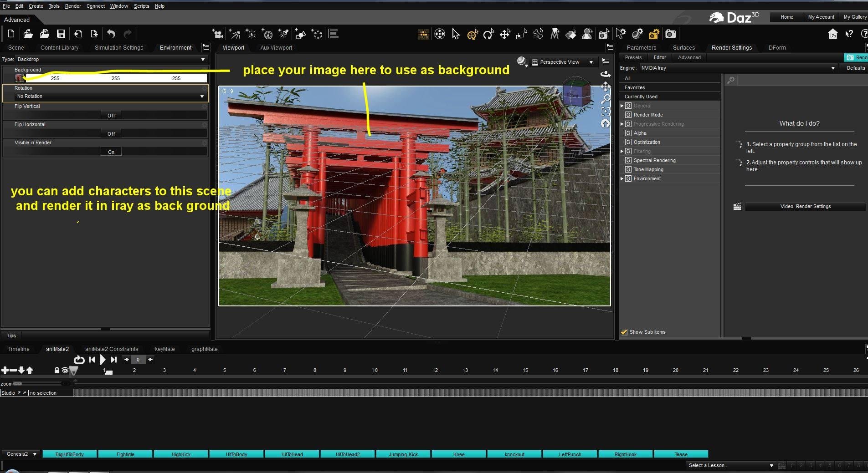
Task: Select the Rotate tool
Action: coord(488,34)
